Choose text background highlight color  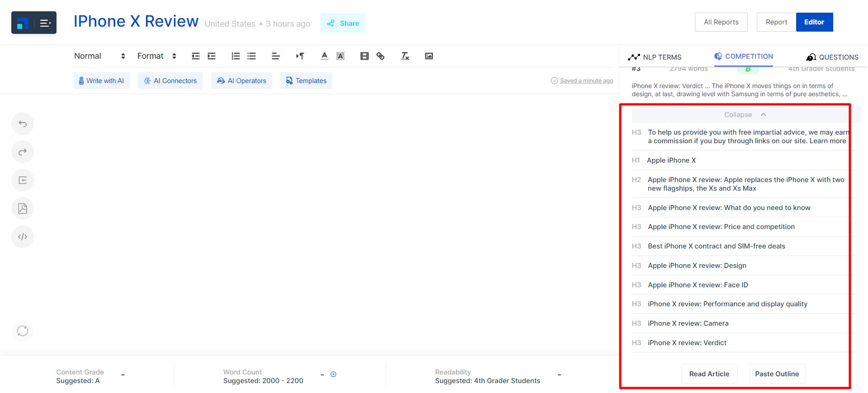(x=340, y=56)
